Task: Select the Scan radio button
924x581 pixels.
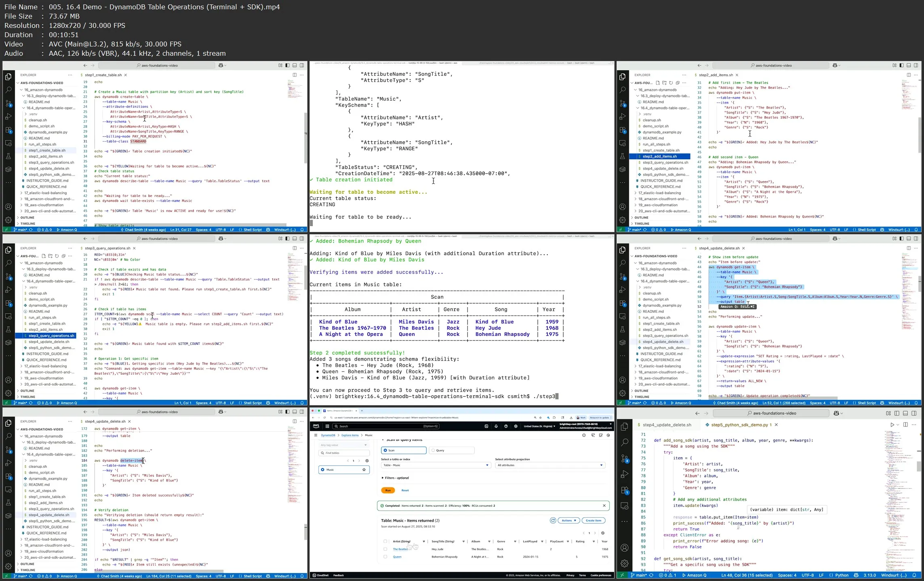Action: pos(387,450)
